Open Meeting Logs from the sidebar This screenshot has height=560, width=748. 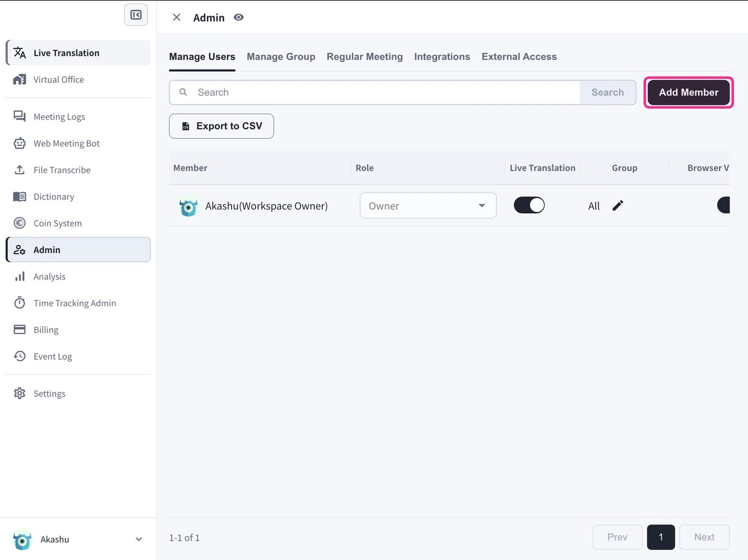click(78, 117)
